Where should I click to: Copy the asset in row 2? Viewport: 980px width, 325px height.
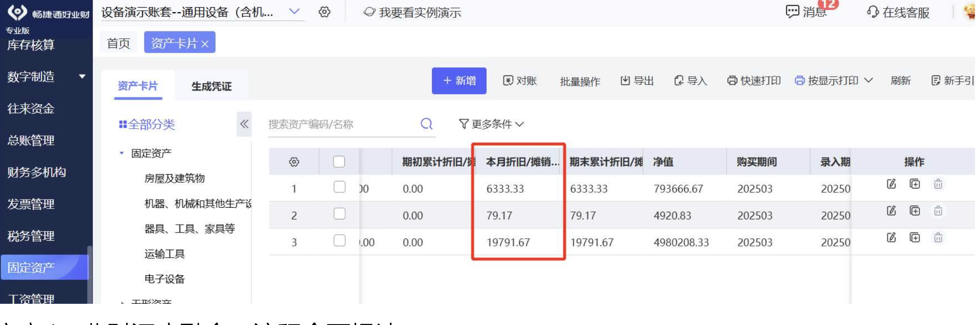[915, 211]
